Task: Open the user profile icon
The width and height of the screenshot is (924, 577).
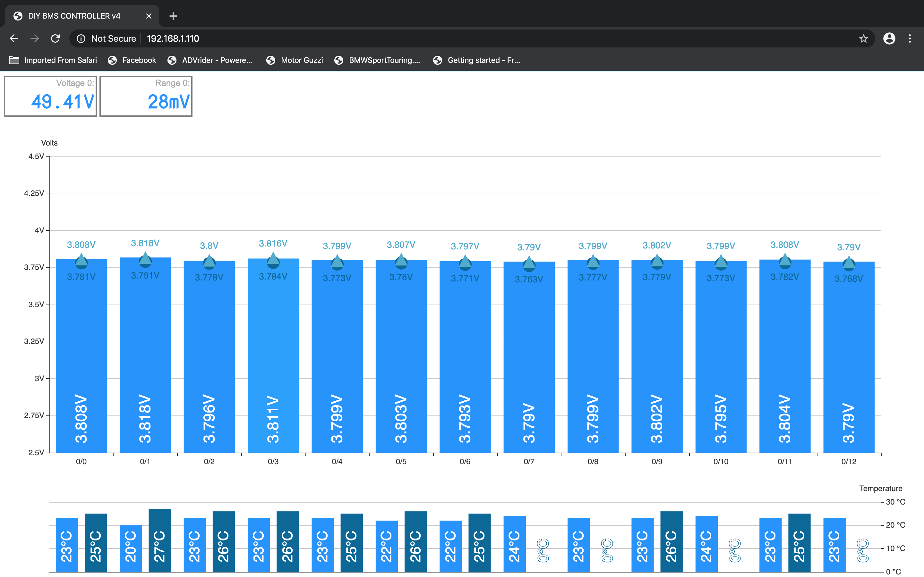Action: tap(889, 38)
